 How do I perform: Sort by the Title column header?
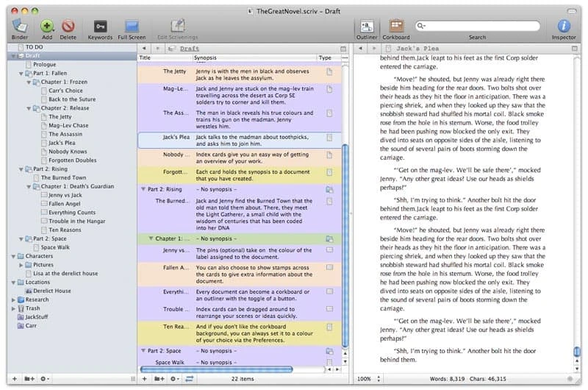(x=165, y=58)
